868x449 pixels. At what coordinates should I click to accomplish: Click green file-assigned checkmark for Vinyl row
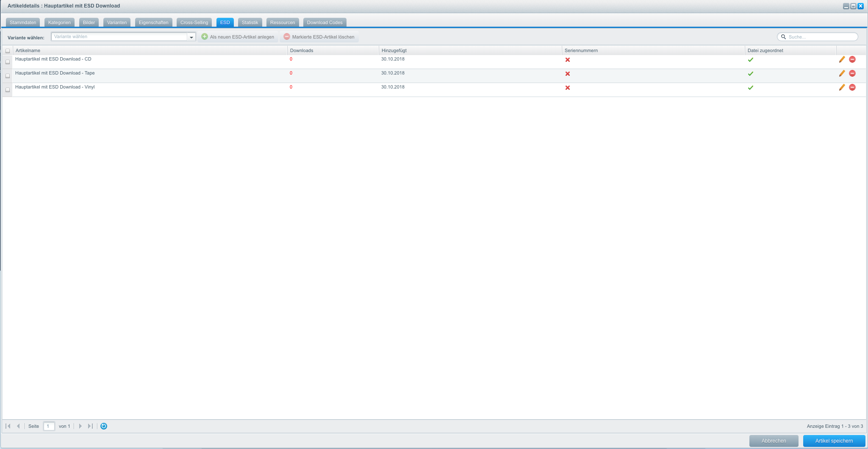pyautogui.click(x=751, y=88)
